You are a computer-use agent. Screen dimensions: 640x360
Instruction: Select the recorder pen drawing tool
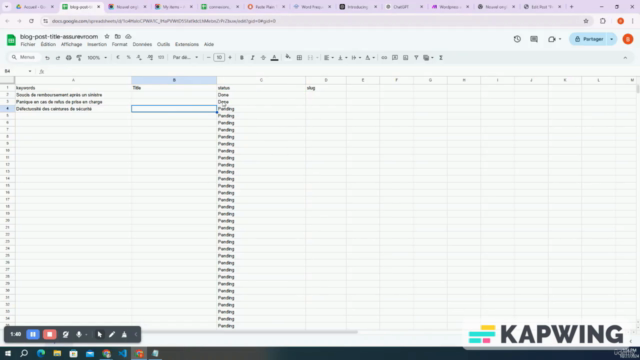[x=112, y=334]
